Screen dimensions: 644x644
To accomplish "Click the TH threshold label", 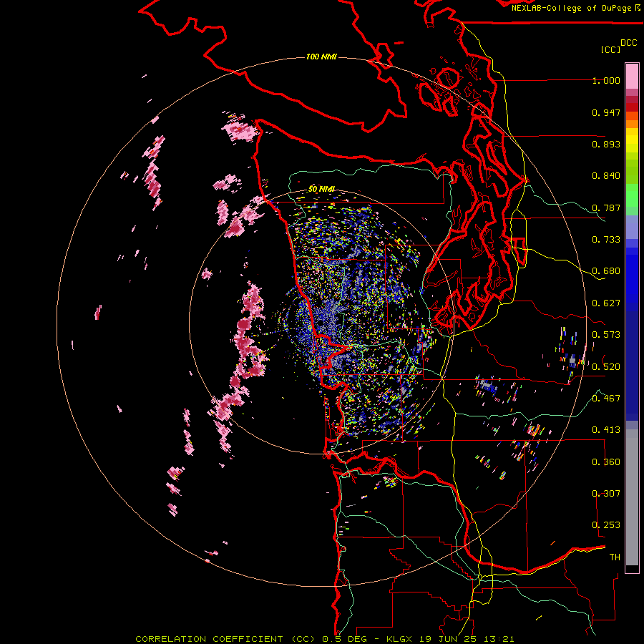I will click(x=615, y=557).
